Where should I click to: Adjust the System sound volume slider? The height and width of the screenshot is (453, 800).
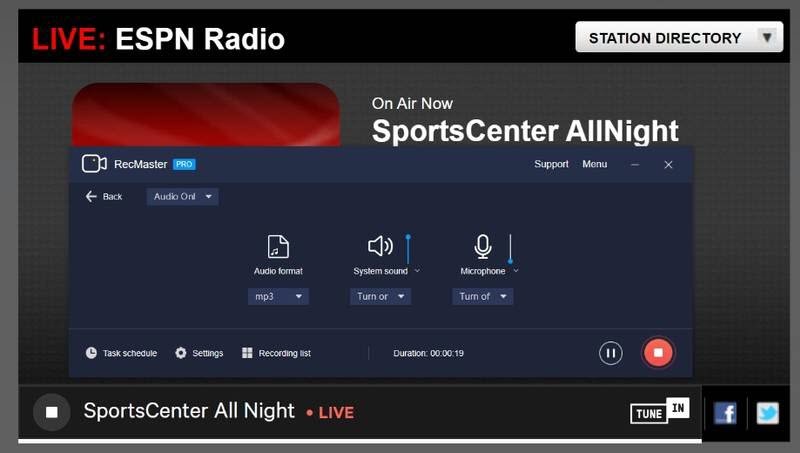(x=408, y=248)
